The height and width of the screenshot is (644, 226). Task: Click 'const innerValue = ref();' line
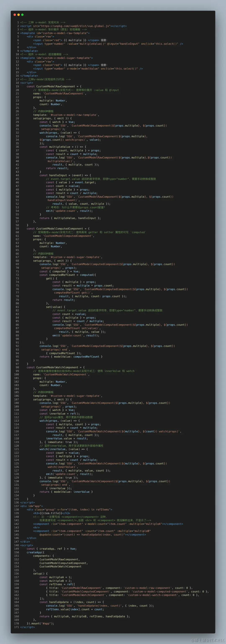point(59,414)
